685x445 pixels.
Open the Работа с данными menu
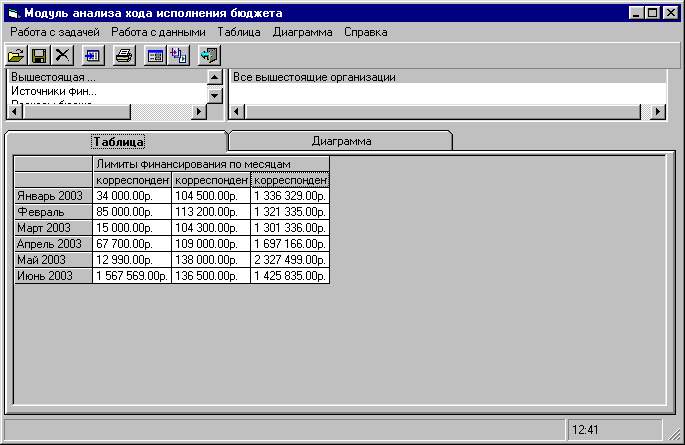click(158, 32)
